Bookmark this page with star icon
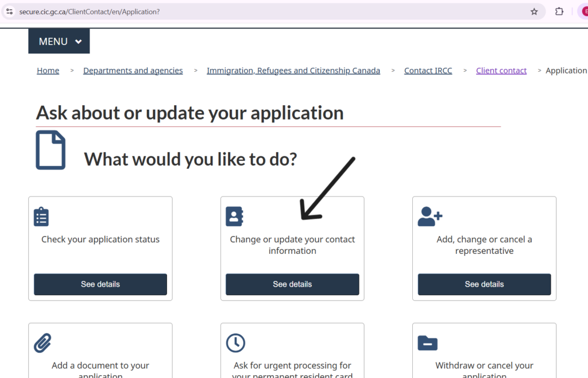The height and width of the screenshot is (378, 588). [534, 11]
